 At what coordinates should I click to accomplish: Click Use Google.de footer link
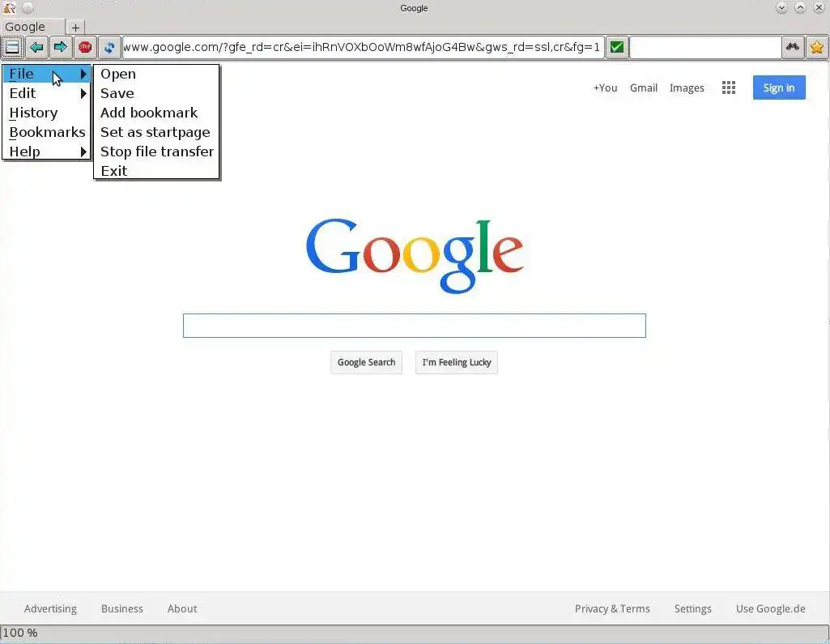pos(771,608)
